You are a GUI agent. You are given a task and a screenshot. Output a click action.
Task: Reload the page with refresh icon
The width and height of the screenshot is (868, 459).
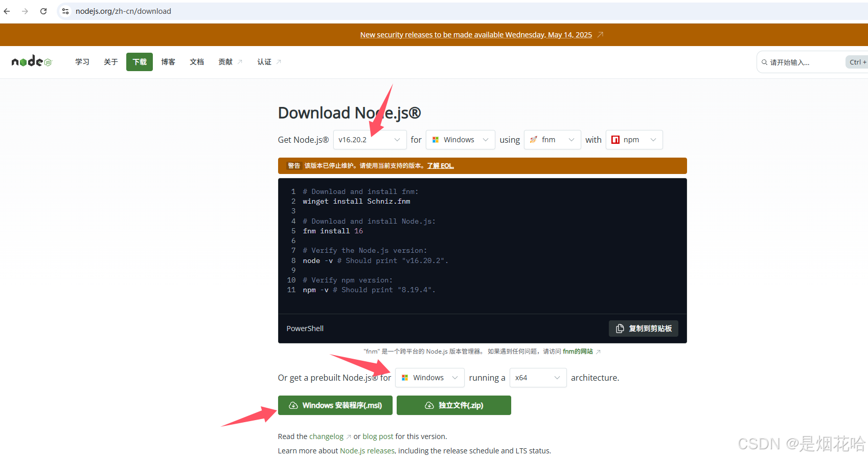point(43,11)
